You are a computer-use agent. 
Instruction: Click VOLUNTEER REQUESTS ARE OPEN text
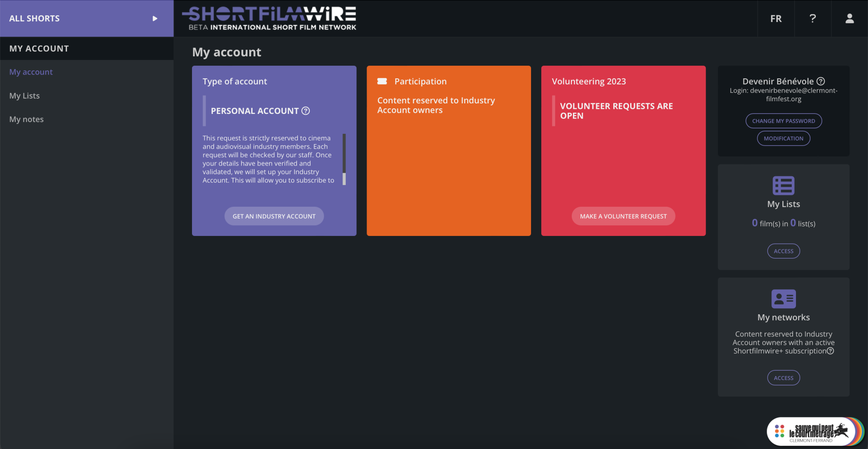click(x=616, y=111)
